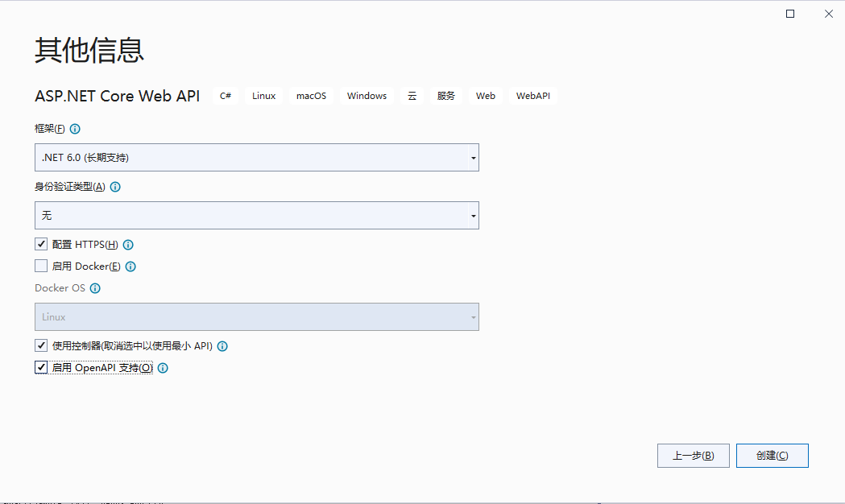Enable the 启用 Docker(E) checkbox
Screen dimensions: 845x504
coord(41,266)
